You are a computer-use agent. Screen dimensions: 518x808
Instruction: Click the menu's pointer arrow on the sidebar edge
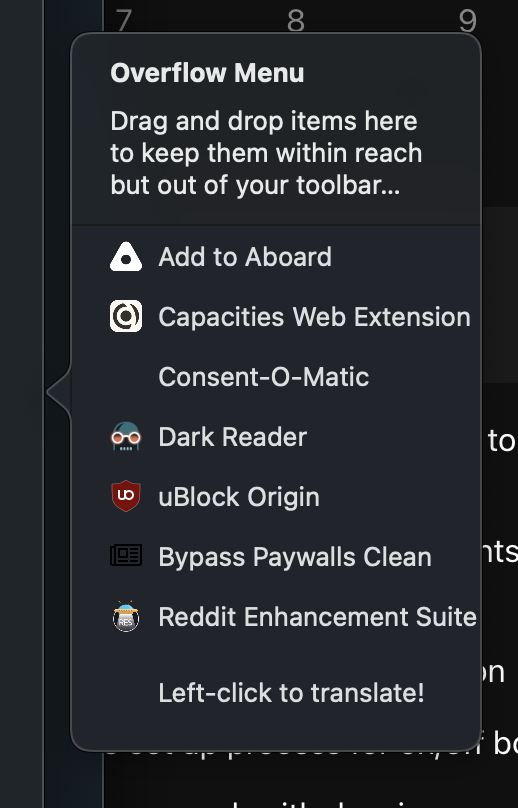pyautogui.click(x=58, y=392)
